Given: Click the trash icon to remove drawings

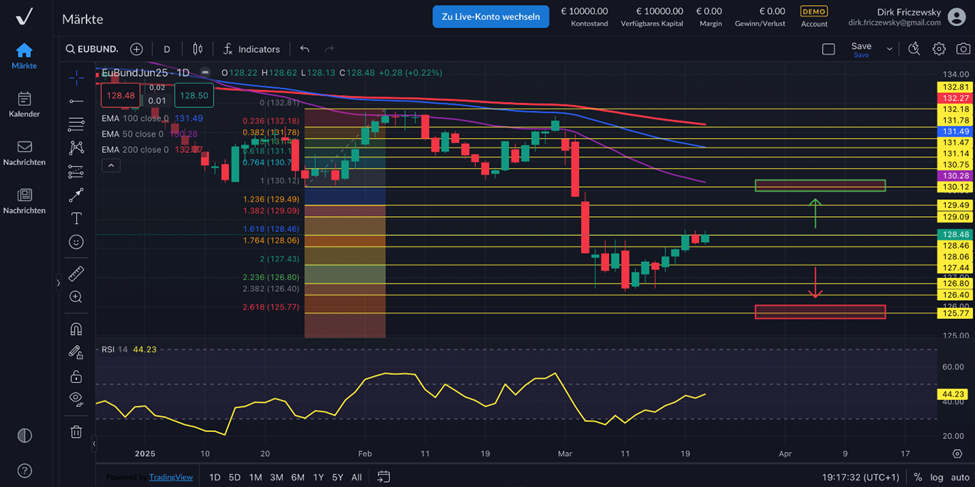Looking at the screenshot, I should click(76, 432).
